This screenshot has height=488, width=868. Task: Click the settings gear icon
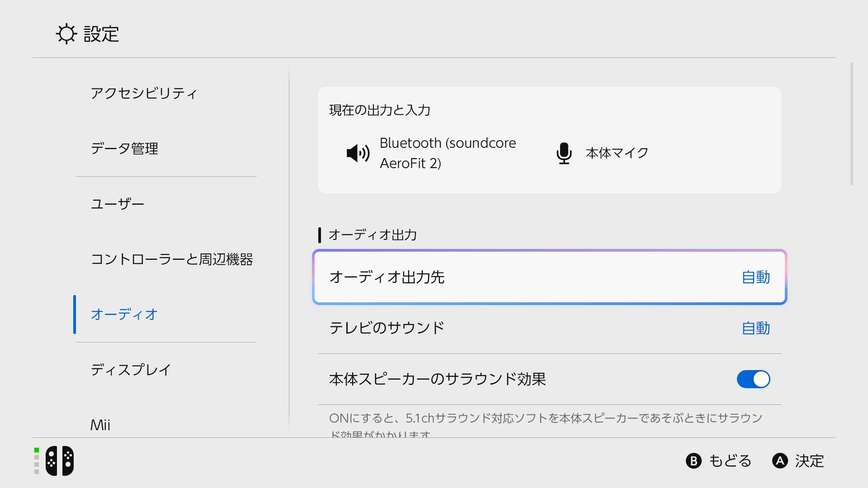(66, 34)
